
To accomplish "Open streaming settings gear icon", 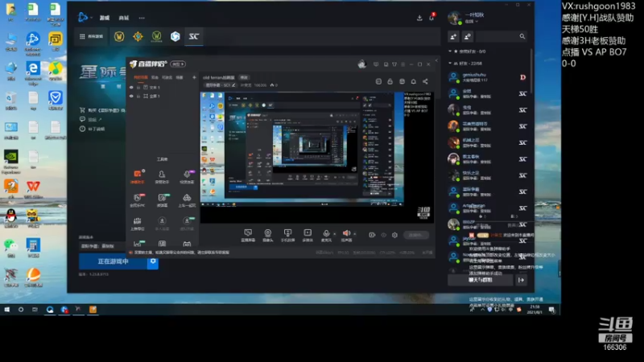I will (394, 235).
